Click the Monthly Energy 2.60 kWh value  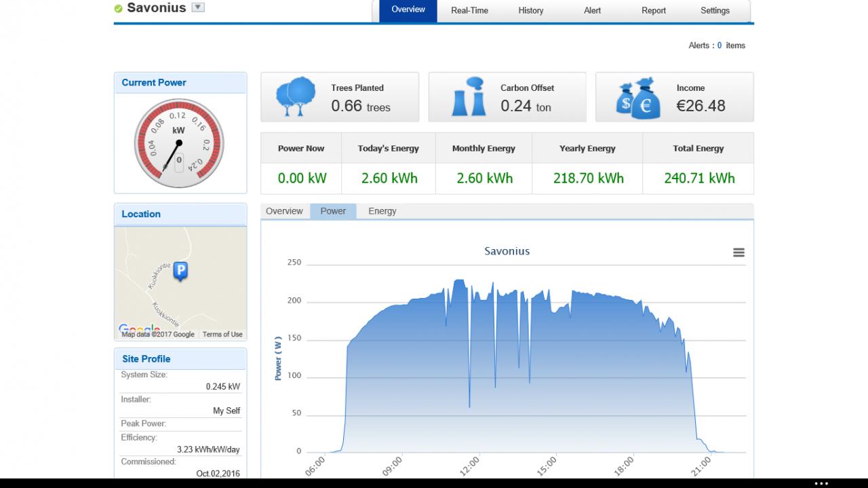coord(484,179)
